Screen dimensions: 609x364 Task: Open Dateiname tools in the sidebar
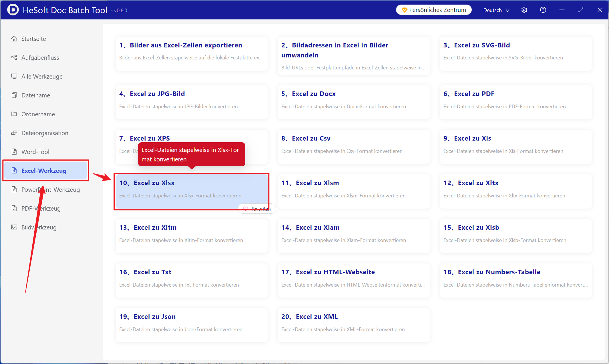[46, 95]
